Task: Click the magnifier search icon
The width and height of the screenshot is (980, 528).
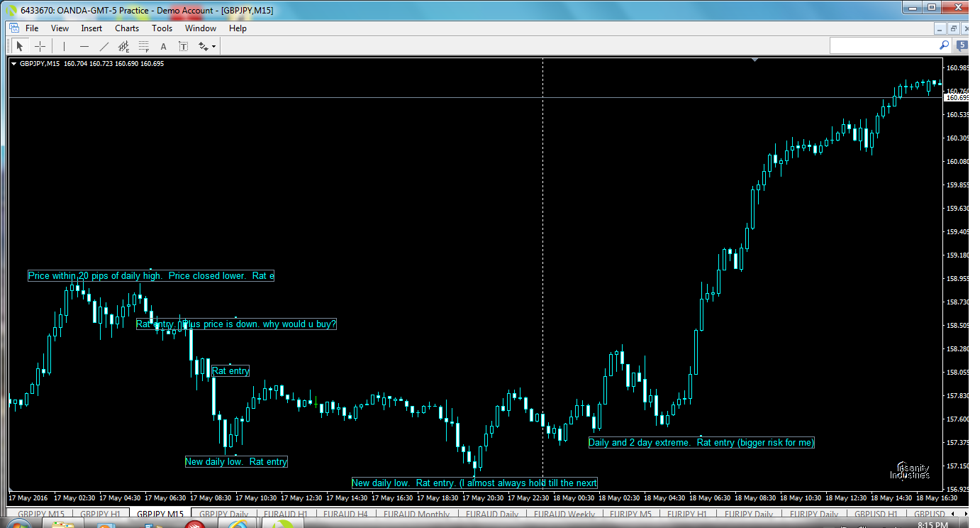Action: coord(945,45)
